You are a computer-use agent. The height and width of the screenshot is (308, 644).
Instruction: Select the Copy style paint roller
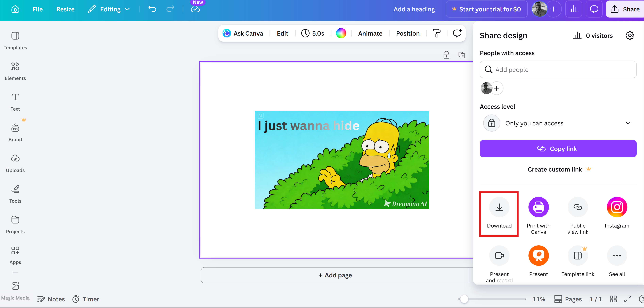click(x=436, y=33)
